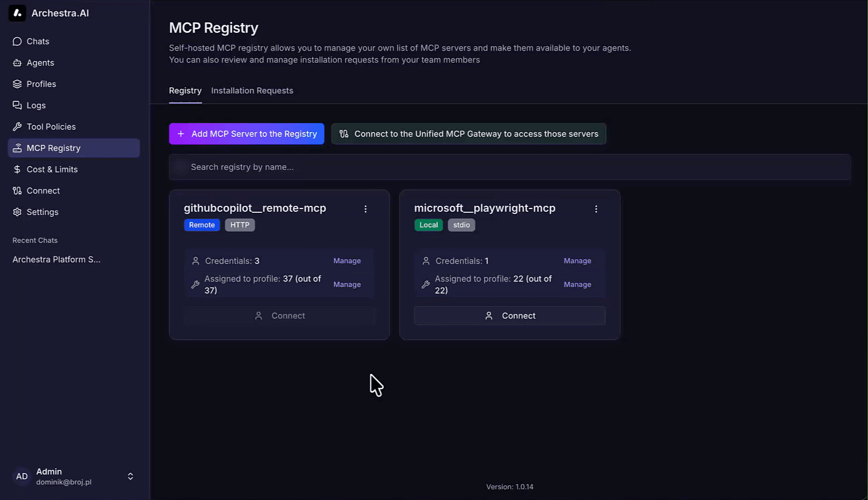The height and width of the screenshot is (500, 868).
Task: Open options menu for microsoft__playwright-mcp
Action: pyautogui.click(x=596, y=209)
